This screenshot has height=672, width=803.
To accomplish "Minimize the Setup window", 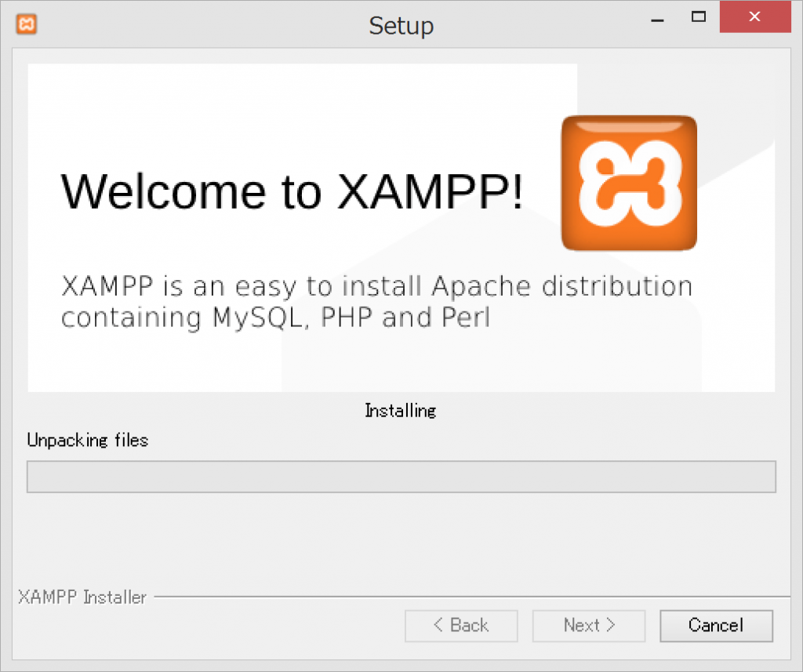I will click(x=657, y=19).
